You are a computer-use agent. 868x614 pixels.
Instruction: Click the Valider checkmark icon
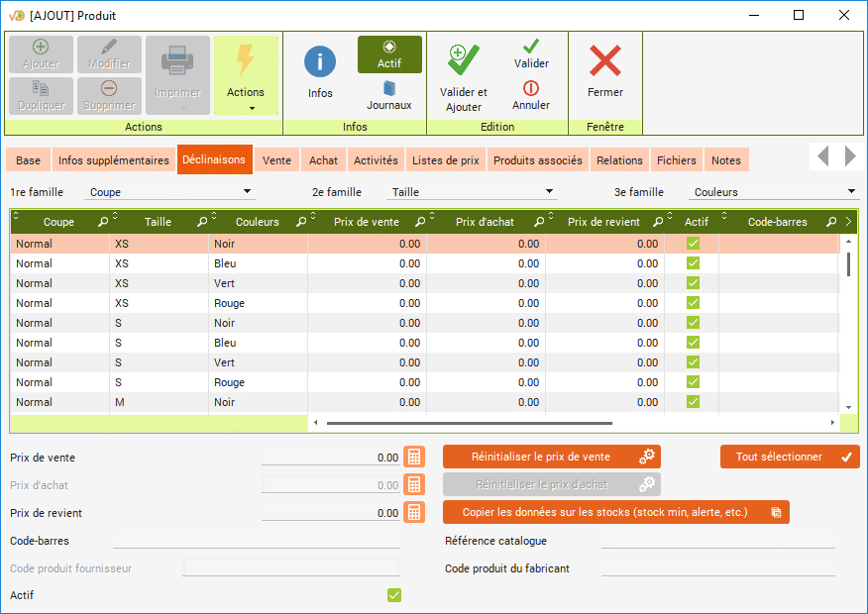pyautogui.click(x=531, y=47)
